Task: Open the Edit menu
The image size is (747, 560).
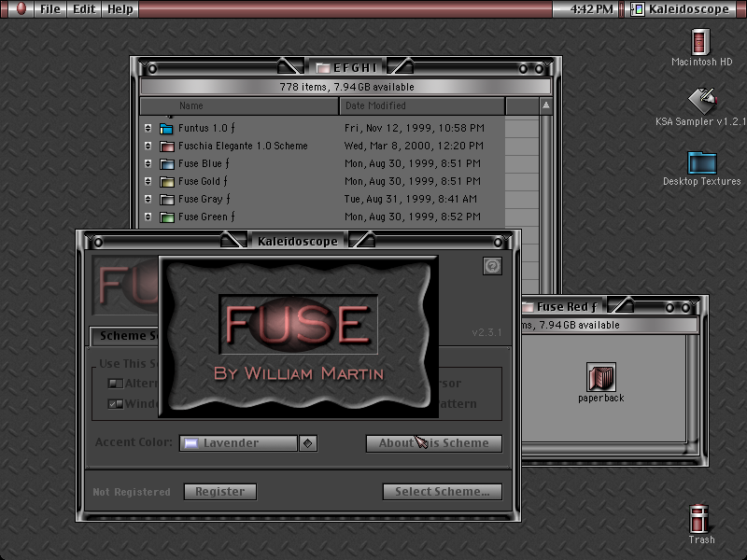Action: (x=84, y=9)
